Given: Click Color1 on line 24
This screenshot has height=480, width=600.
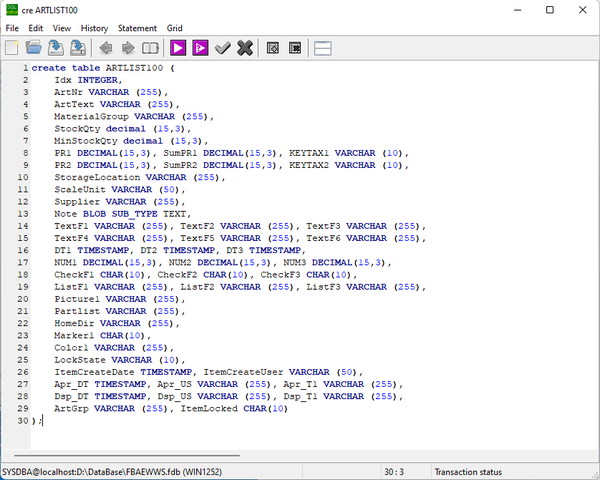Looking at the screenshot, I should [x=72, y=348].
